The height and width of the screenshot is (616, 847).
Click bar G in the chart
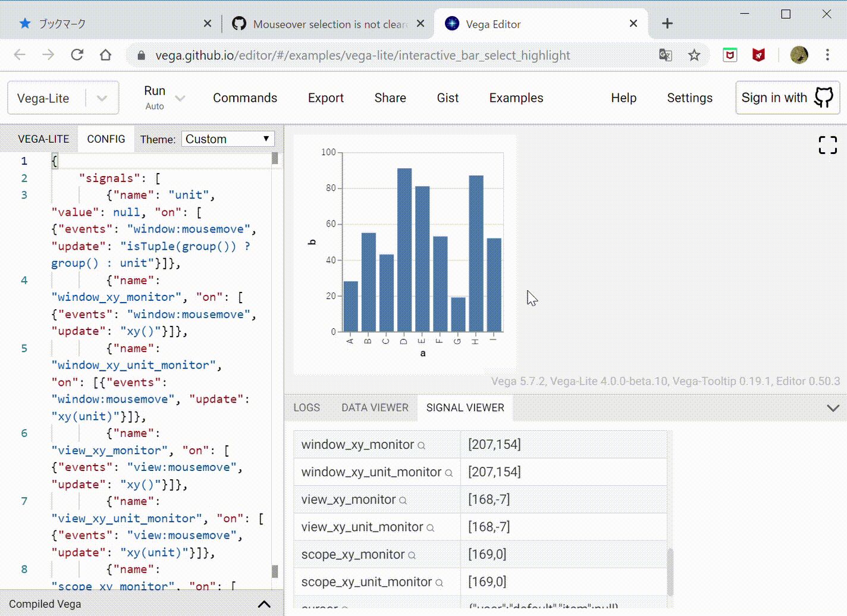pos(458,315)
